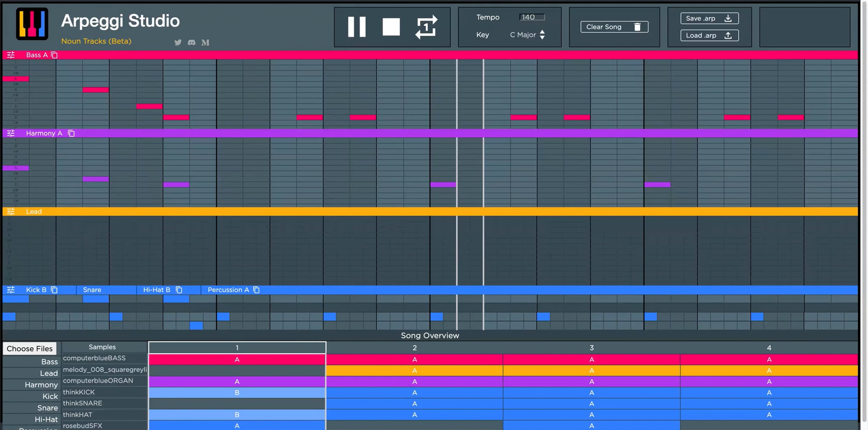Copy the Bass A pattern

tap(54, 55)
